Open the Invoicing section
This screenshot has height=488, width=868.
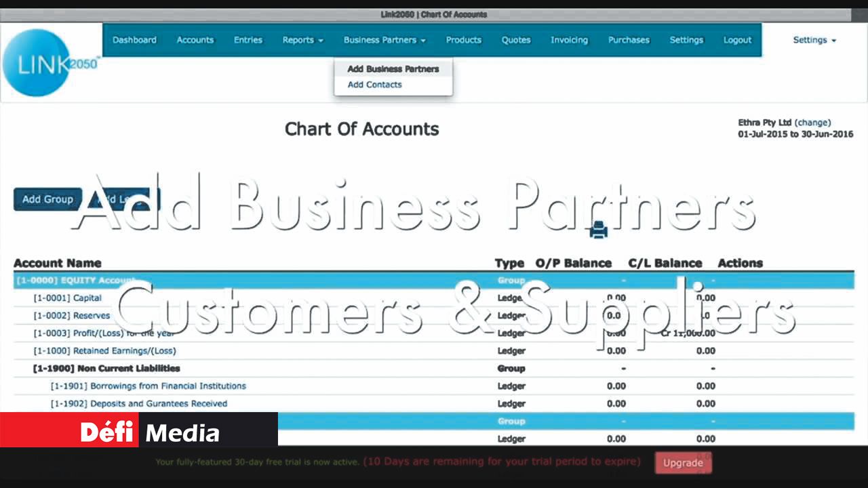pos(569,40)
